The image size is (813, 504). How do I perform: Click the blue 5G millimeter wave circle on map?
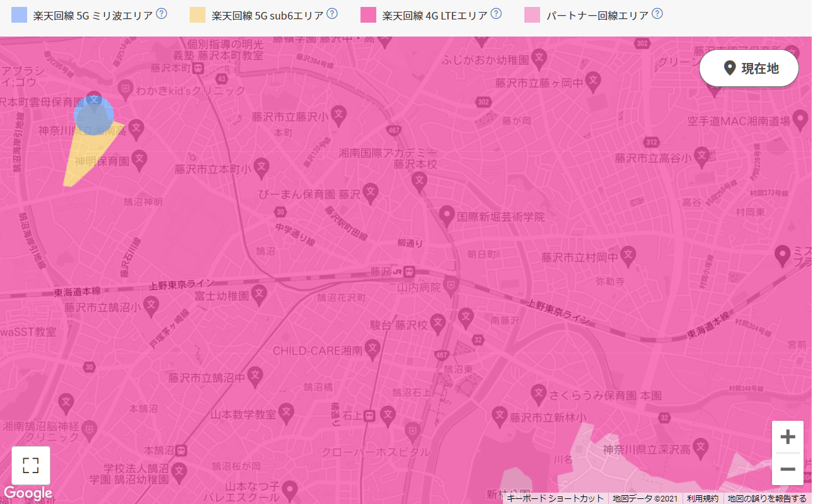pos(93,116)
